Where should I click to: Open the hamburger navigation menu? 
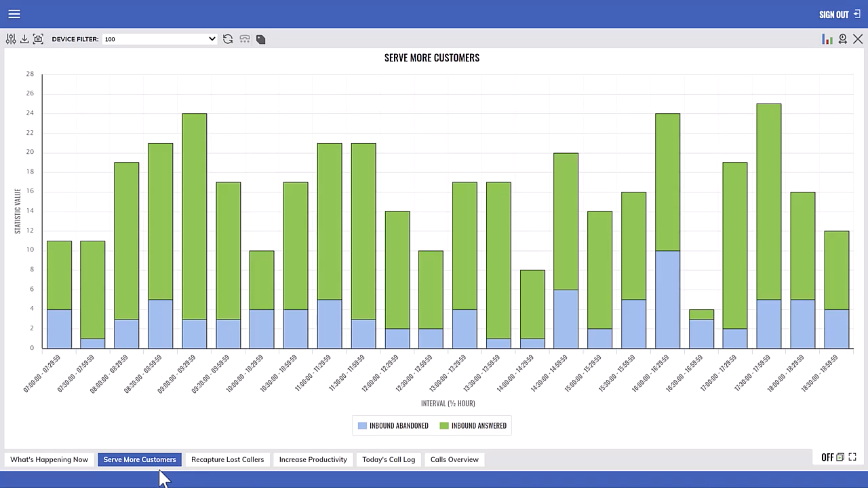[14, 14]
